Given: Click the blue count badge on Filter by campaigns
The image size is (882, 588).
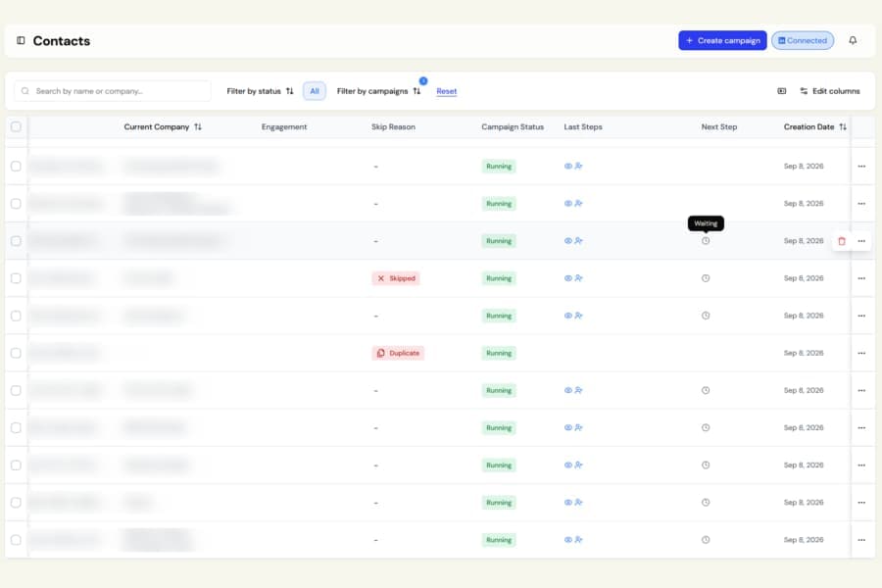Looking at the screenshot, I should (423, 81).
